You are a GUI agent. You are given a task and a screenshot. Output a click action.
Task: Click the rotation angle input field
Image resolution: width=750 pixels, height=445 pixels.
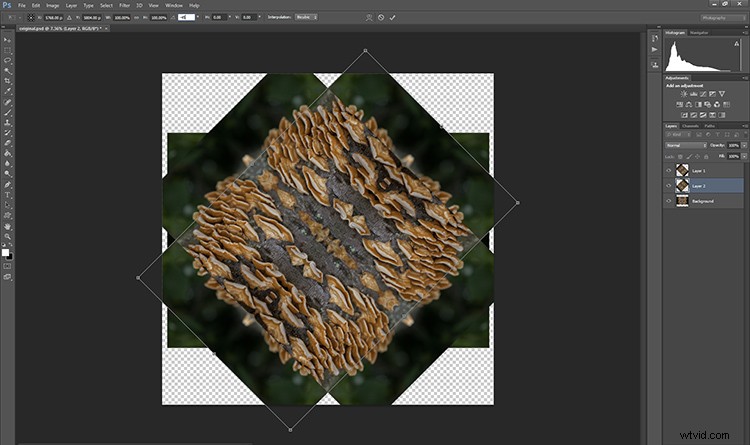point(186,17)
